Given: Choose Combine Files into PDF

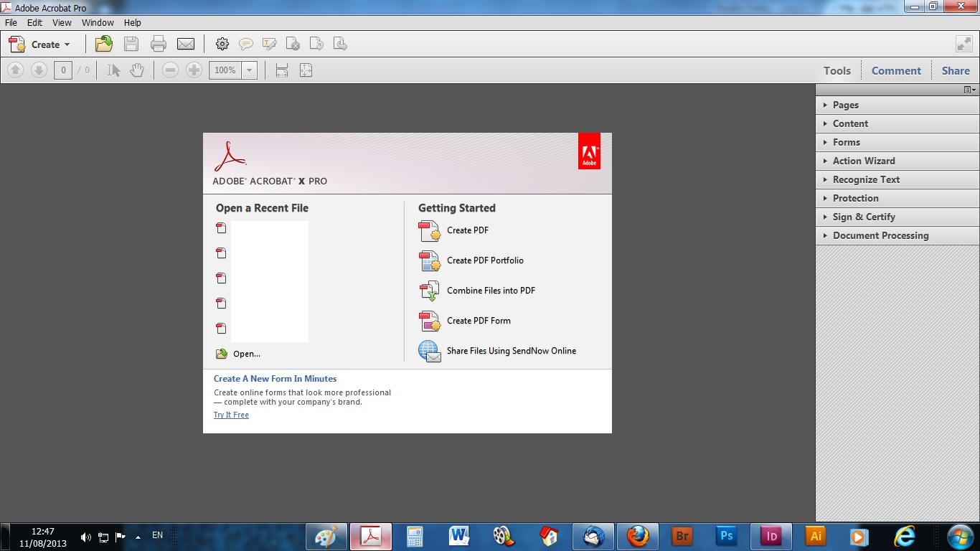Looking at the screenshot, I should point(476,291).
